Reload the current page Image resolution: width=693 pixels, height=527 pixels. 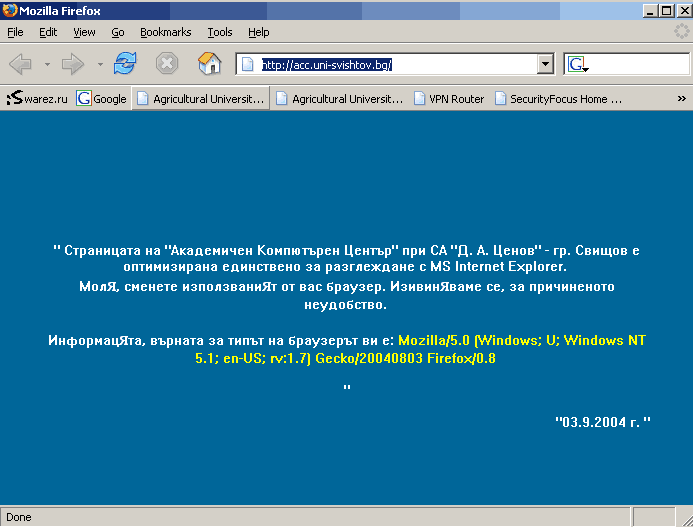click(125, 63)
